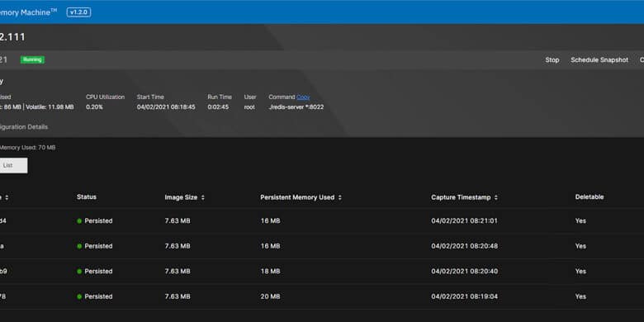Screen dimensions: 644x322
Task: Click the Run Time value 0:02:45
Action: [218, 107]
